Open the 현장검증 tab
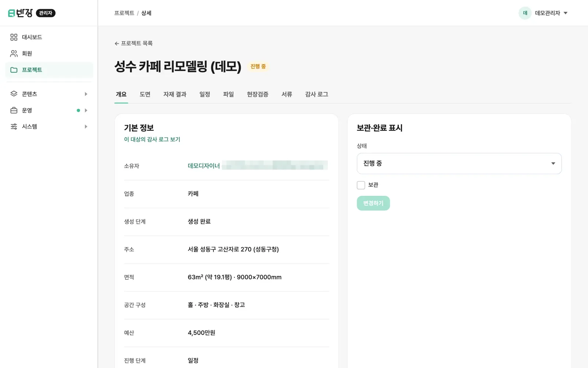Screen dimensions: 588x368 click(x=258, y=94)
